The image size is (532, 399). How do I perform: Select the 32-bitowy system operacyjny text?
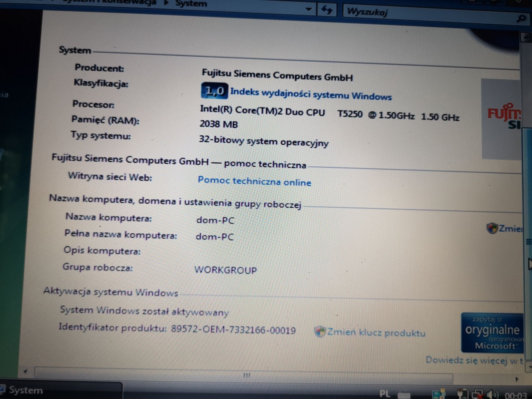tap(264, 141)
